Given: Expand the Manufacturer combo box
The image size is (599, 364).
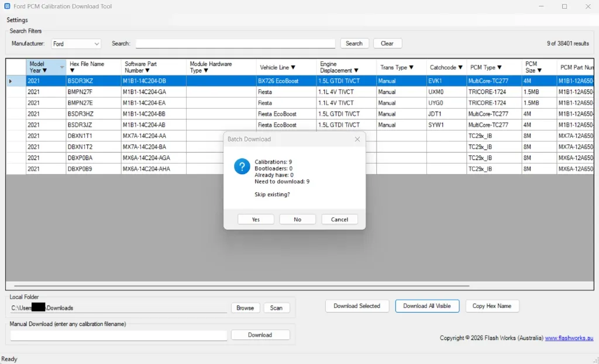Looking at the screenshot, I should click(x=96, y=44).
